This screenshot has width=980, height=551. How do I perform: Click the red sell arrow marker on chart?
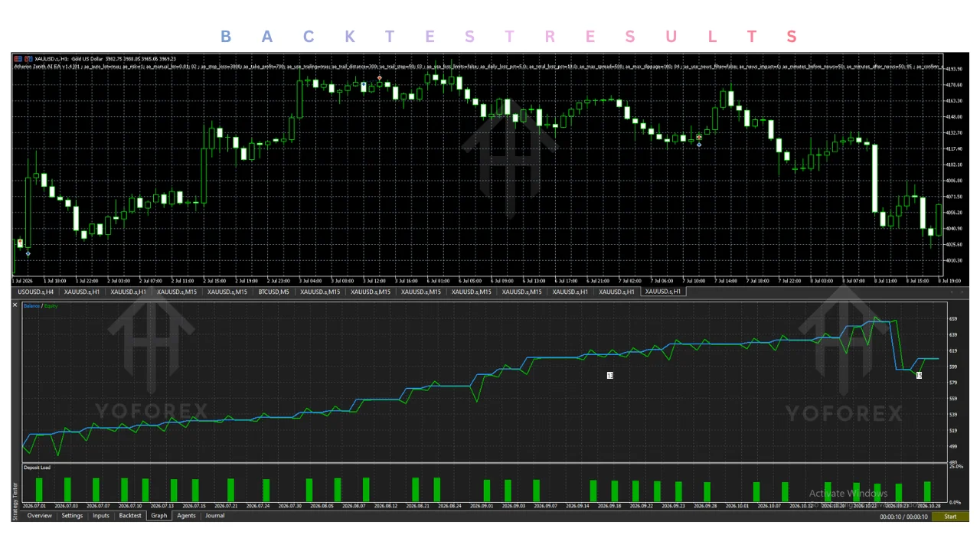(x=380, y=78)
